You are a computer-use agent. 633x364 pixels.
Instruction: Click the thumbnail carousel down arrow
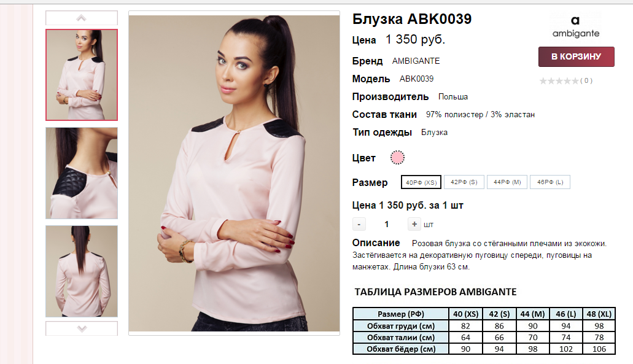click(82, 328)
